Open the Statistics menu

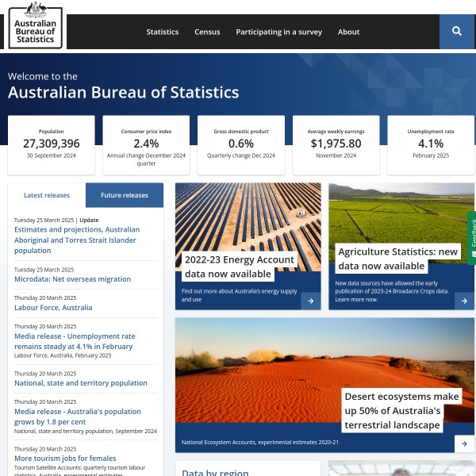163,32
